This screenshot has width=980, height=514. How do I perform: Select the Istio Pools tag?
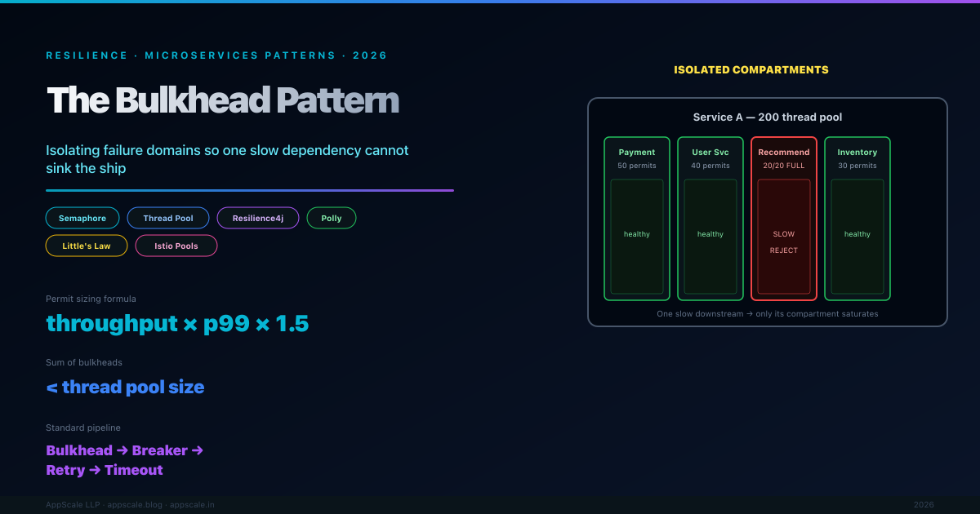pyautogui.click(x=176, y=246)
